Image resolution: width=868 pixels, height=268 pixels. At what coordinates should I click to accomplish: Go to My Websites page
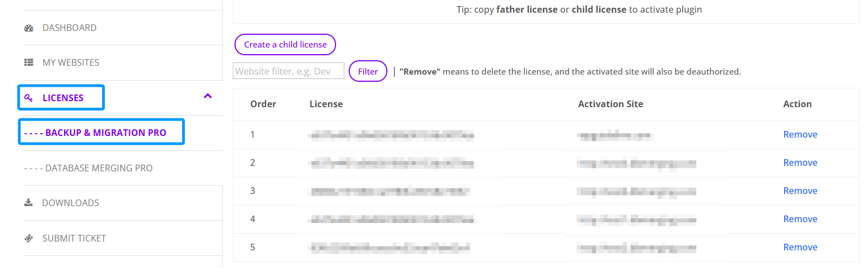(71, 63)
